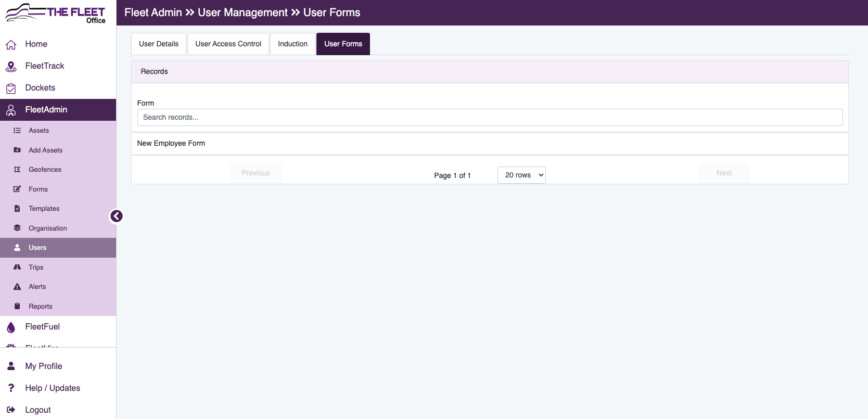Select the User Forms tab
Image resolution: width=868 pixels, height=419 pixels.
click(x=343, y=44)
